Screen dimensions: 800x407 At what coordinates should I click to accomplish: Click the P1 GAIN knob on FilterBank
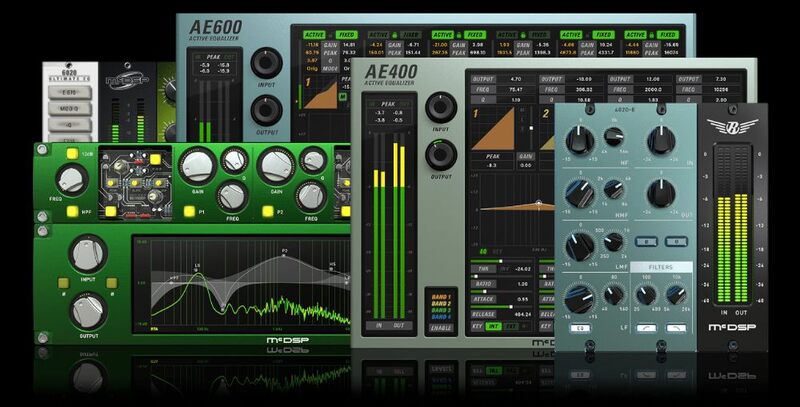[x=197, y=166]
